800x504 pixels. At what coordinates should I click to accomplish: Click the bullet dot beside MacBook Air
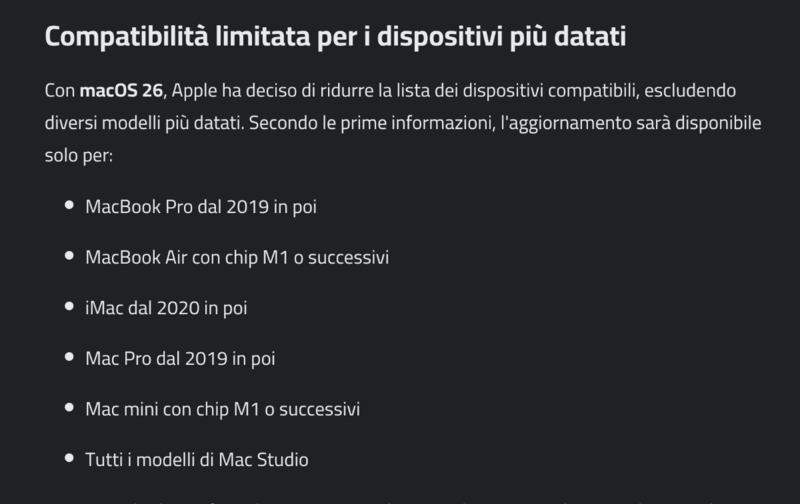[x=69, y=257]
